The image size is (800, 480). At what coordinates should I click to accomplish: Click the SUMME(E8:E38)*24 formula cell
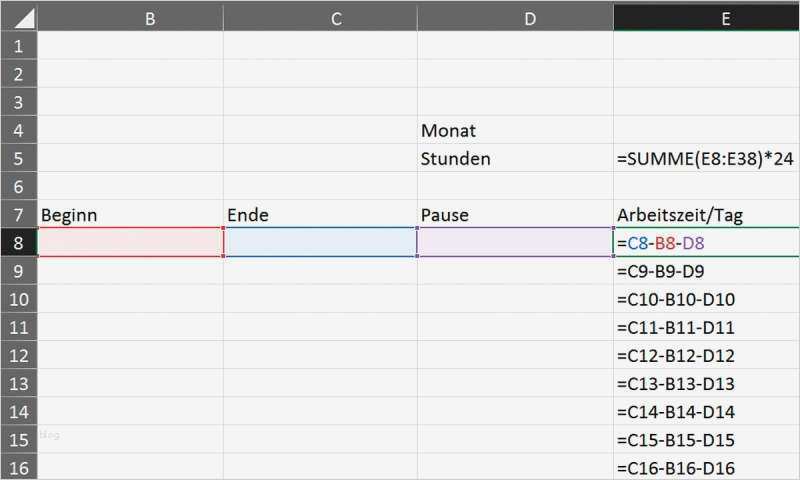click(706, 159)
